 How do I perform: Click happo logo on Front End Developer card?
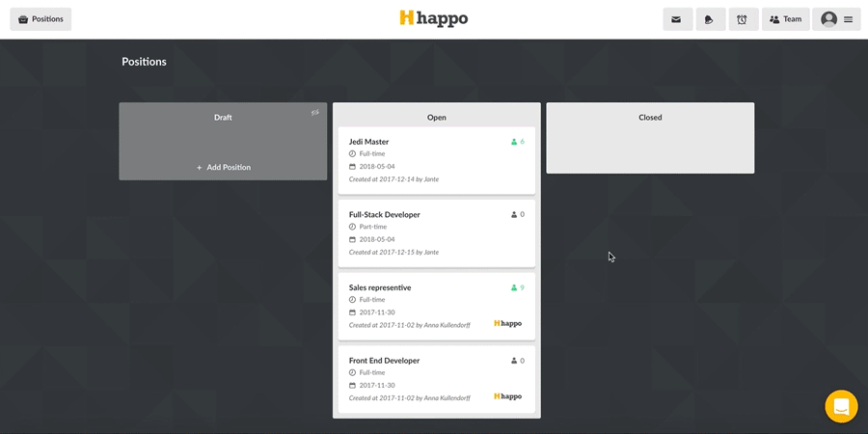pos(507,396)
